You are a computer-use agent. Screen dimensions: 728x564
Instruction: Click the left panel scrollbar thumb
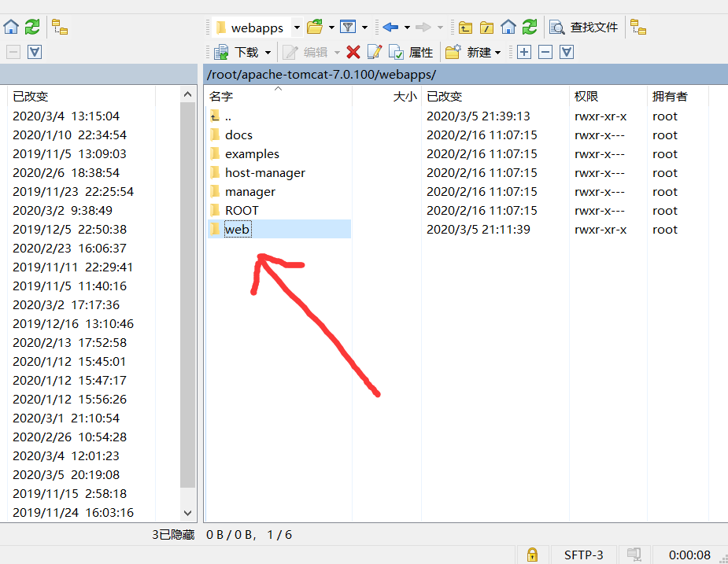(187, 295)
